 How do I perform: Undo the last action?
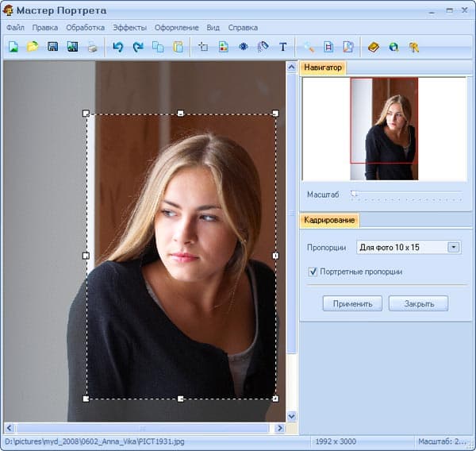118,47
